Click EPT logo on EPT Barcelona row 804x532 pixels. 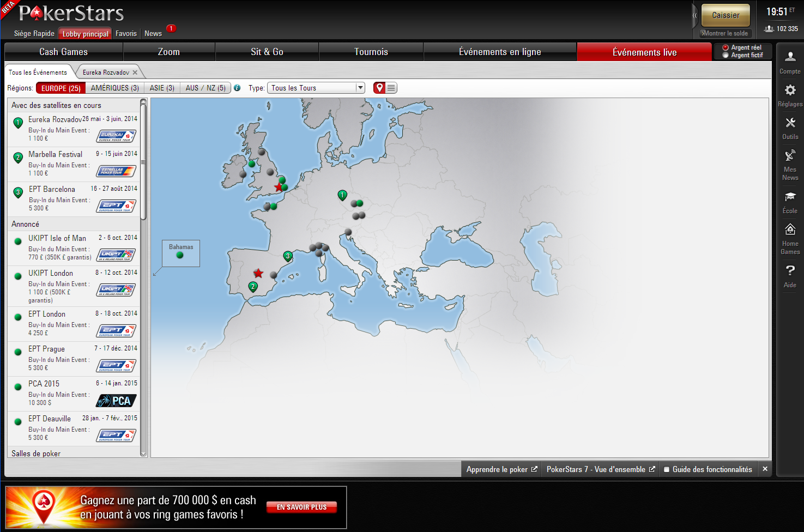pos(116,206)
